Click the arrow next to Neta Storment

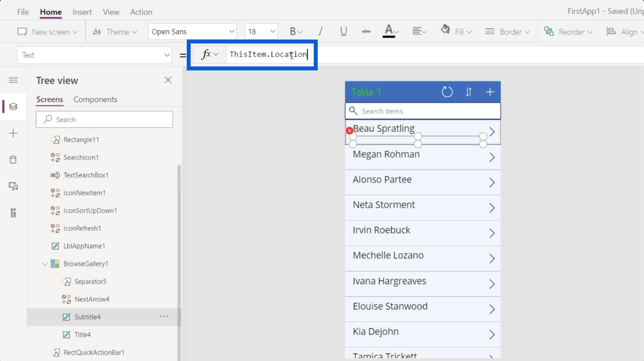click(492, 208)
